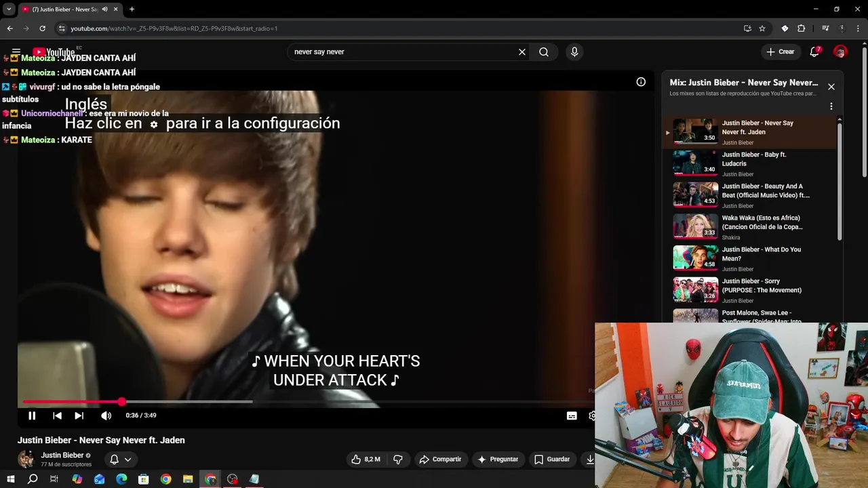Open Task View on the taskbar
The width and height of the screenshot is (868, 488).
tap(54, 479)
